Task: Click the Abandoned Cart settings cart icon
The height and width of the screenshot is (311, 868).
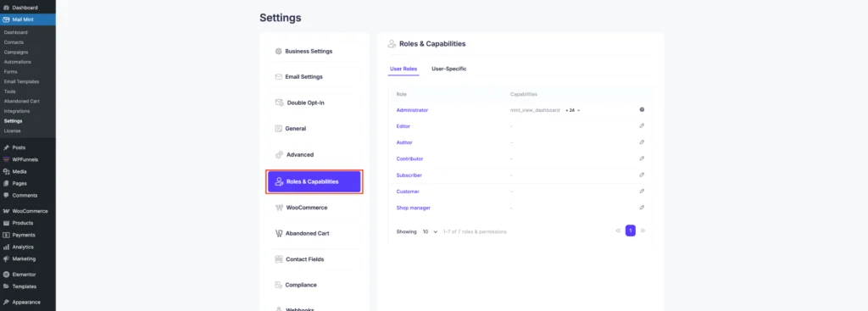Action: tap(279, 234)
